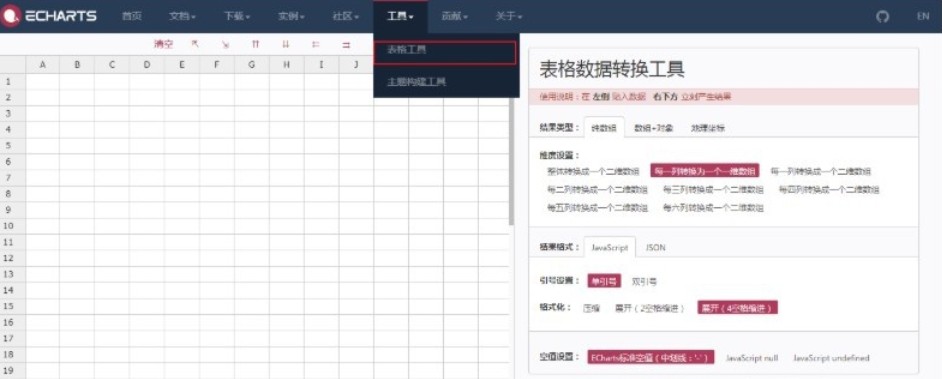Click the ECharts logo icon

click(11, 16)
